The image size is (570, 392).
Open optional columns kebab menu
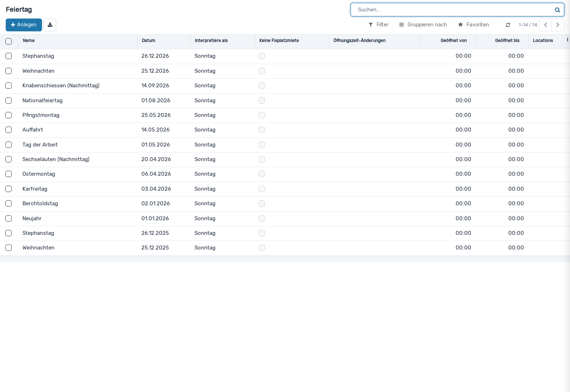click(568, 40)
